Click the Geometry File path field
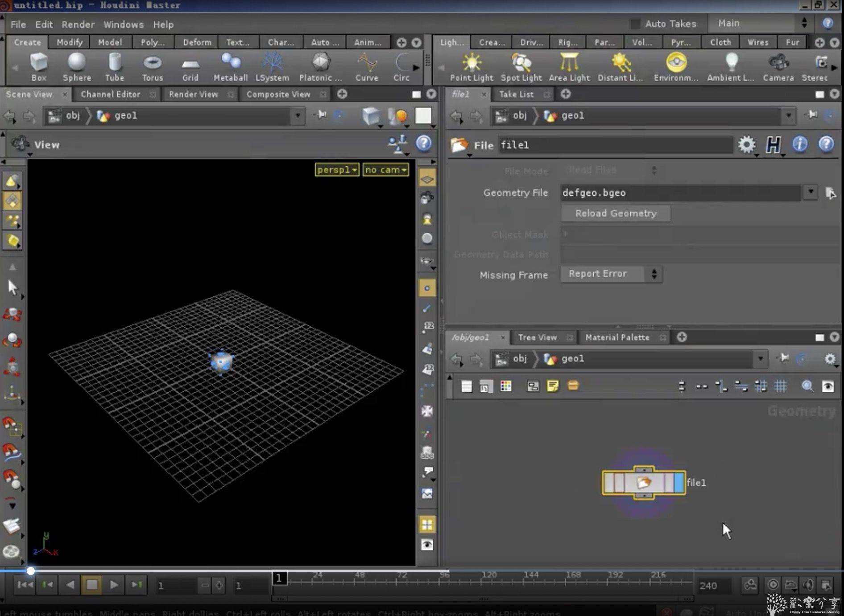Screen dimensions: 844x616 679,193
